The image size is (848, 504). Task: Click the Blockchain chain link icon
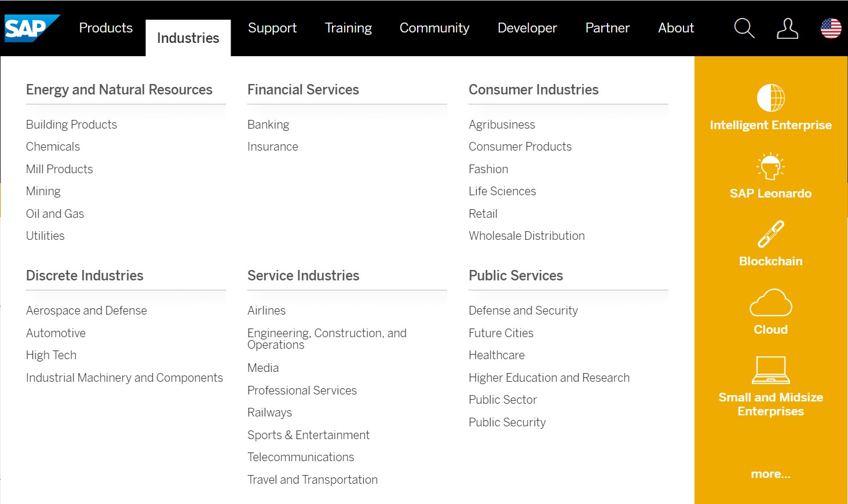(x=770, y=234)
